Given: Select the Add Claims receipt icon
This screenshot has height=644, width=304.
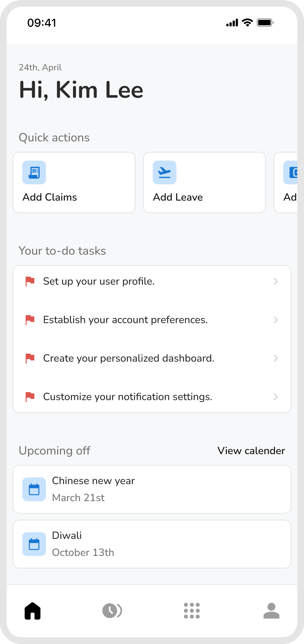Looking at the screenshot, I should pos(34,172).
